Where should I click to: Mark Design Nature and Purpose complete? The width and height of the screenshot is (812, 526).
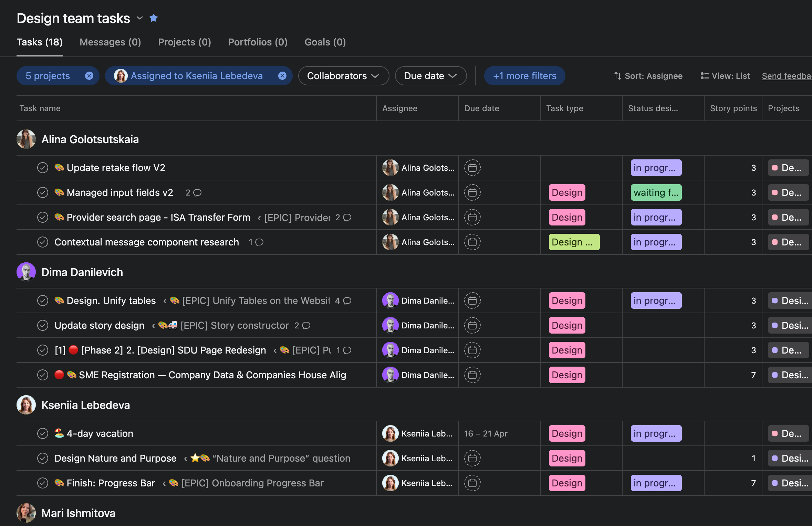(x=43, y=458)
